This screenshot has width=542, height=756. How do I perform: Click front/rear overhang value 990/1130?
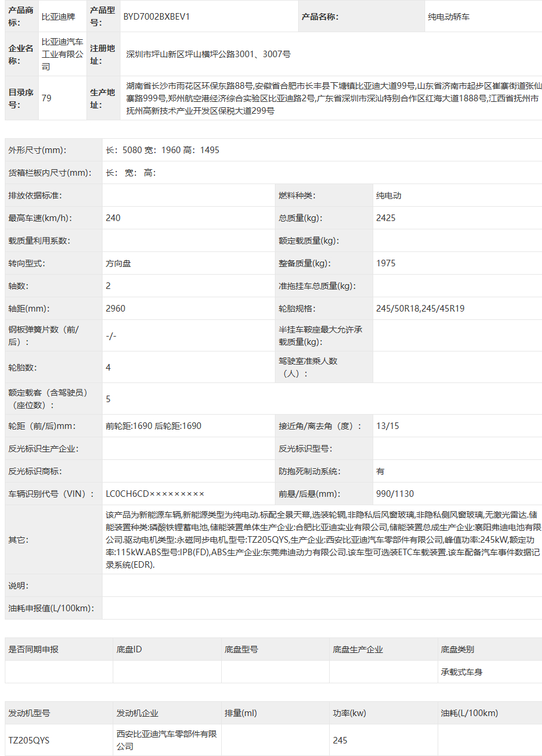[x=395, y=494]
